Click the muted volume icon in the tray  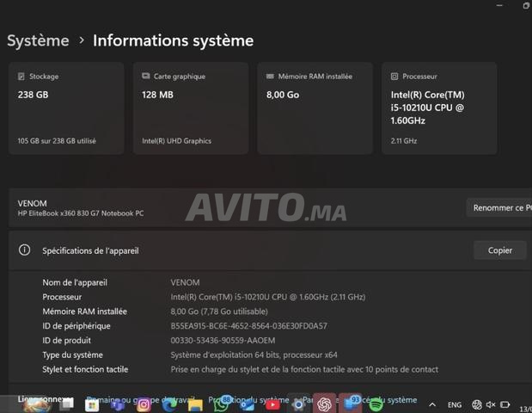tap(491, 404)
